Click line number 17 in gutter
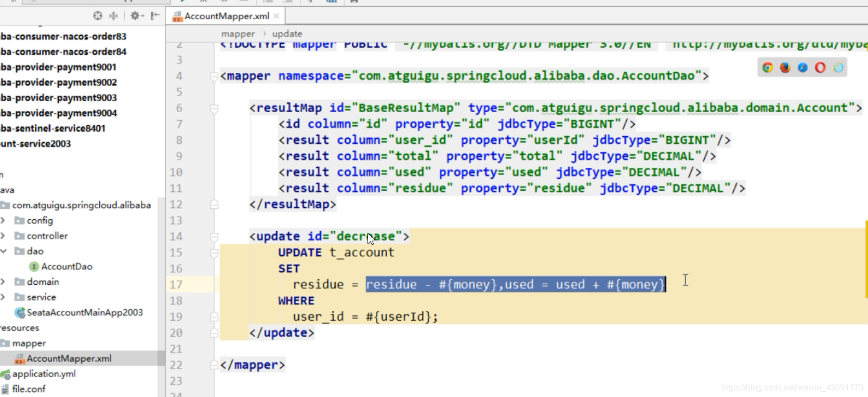Image resolution: width=868 pixels, height=397 pixels. (176, 285)
